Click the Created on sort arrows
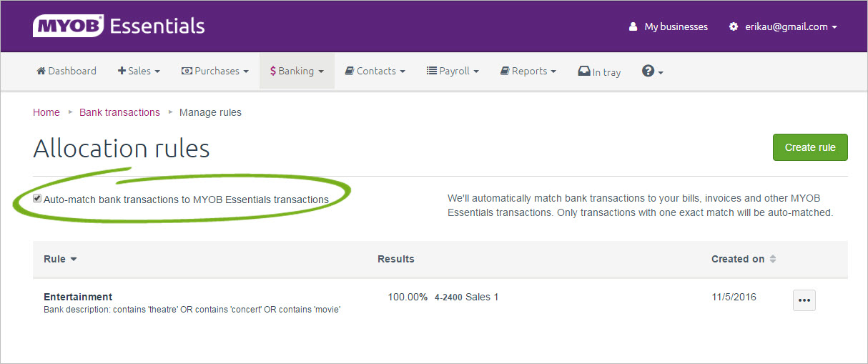Viewport: 868px width, 364px height. coord(772,260)
